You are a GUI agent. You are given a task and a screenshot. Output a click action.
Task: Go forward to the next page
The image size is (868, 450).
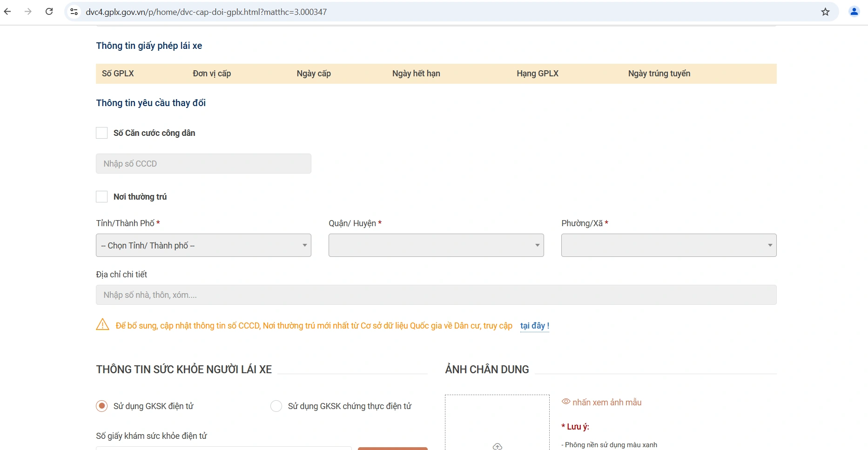click(x=28, y=12)
